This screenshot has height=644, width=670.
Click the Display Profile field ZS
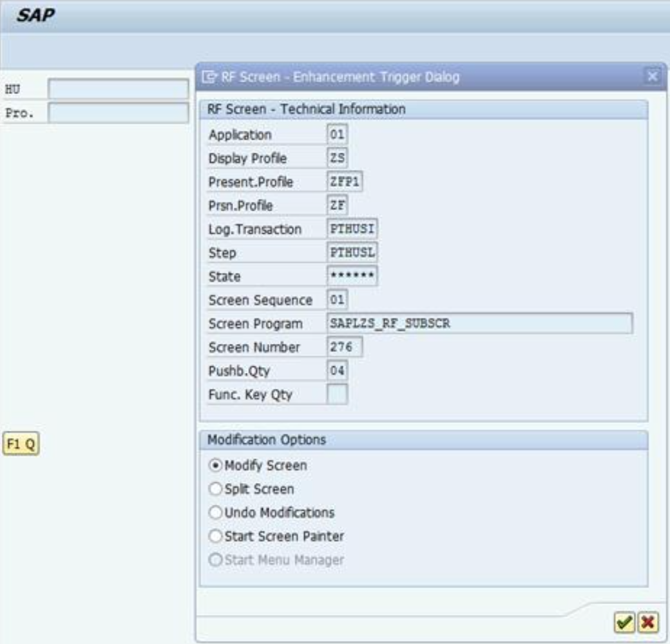337,158
